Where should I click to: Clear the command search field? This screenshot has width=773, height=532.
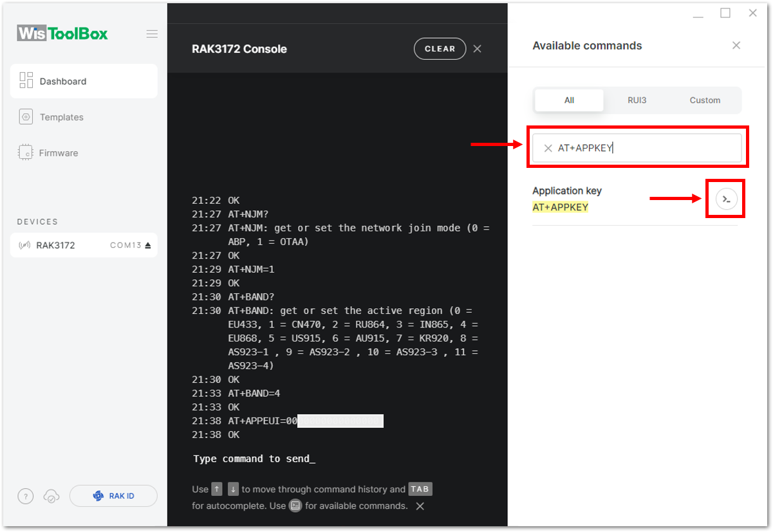548,148
